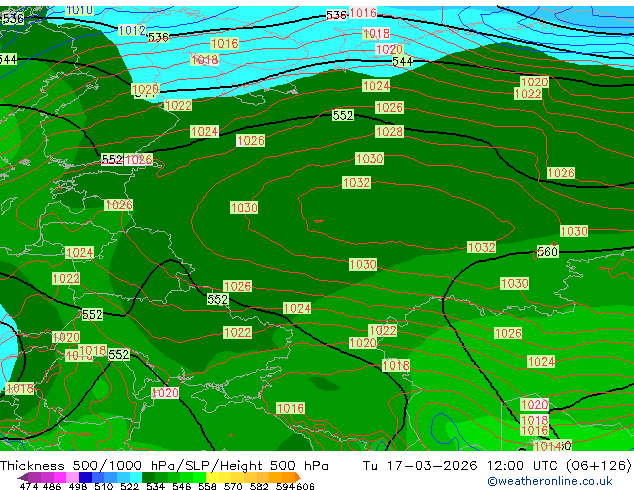
Task: Click the legend value 606
Action: coord(304,486)
